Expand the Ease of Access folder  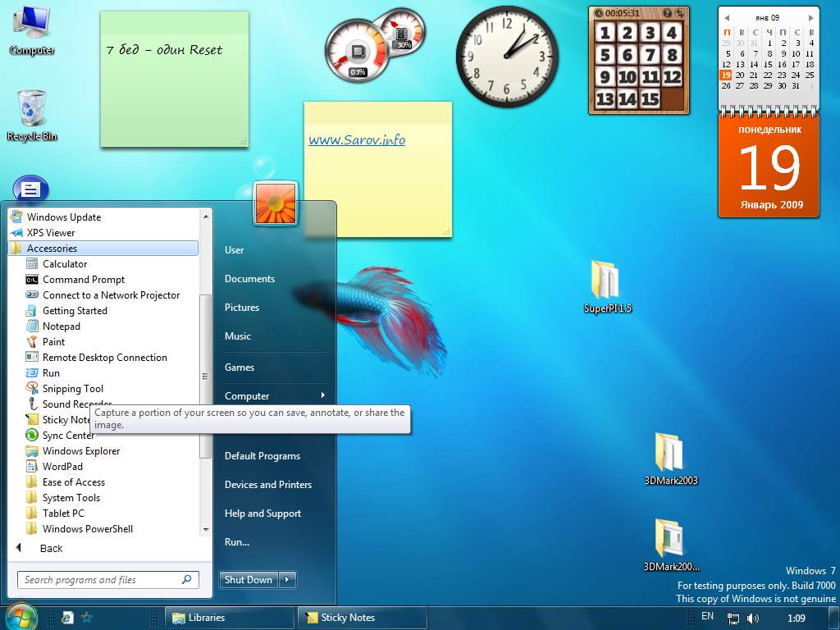point(73,482)
